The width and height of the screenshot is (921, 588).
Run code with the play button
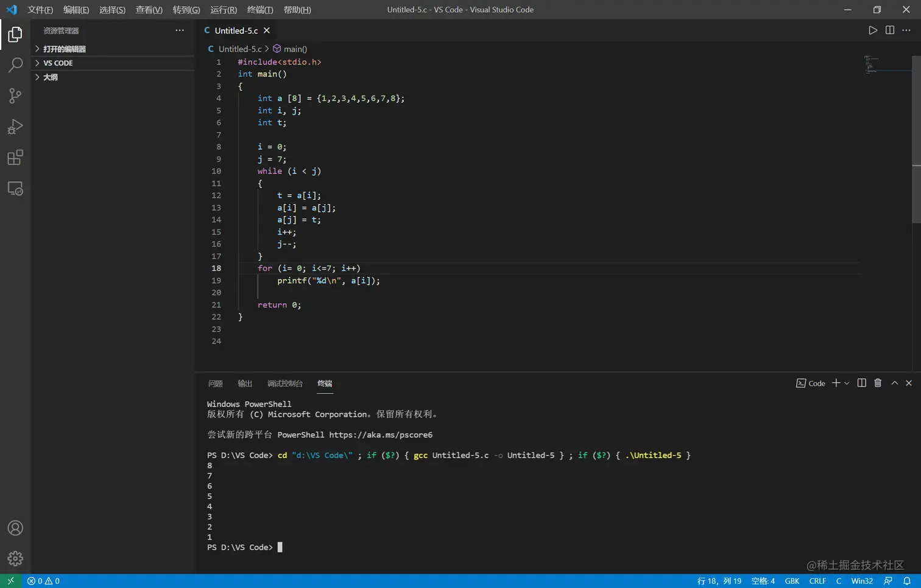click(x=873, y=30)
